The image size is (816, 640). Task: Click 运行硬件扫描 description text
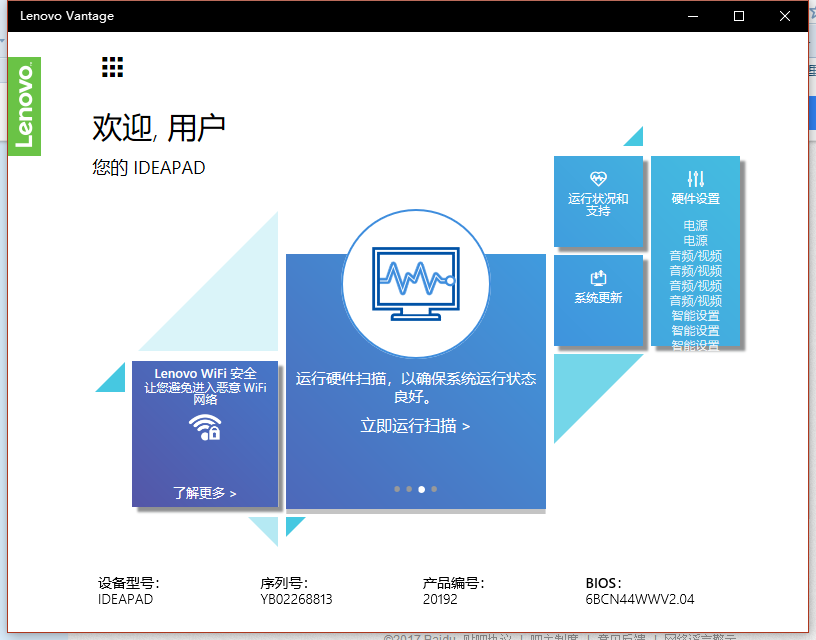416,388
